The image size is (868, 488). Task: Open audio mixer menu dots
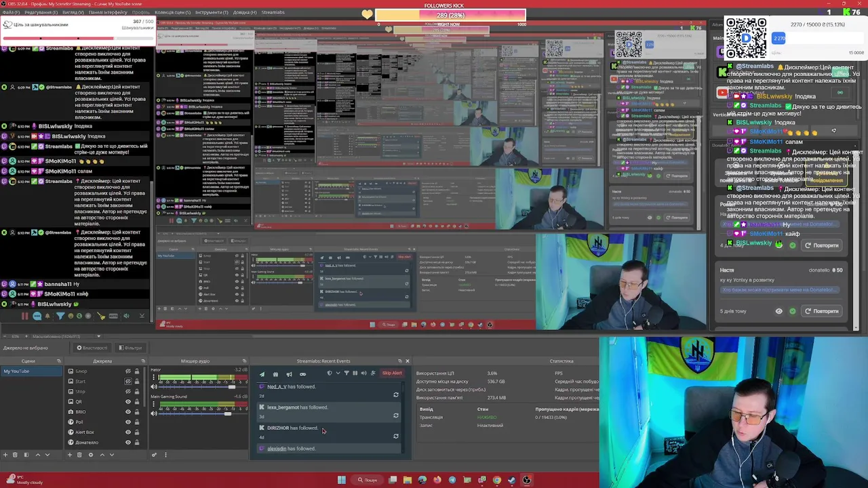click(x=165, y=455)
